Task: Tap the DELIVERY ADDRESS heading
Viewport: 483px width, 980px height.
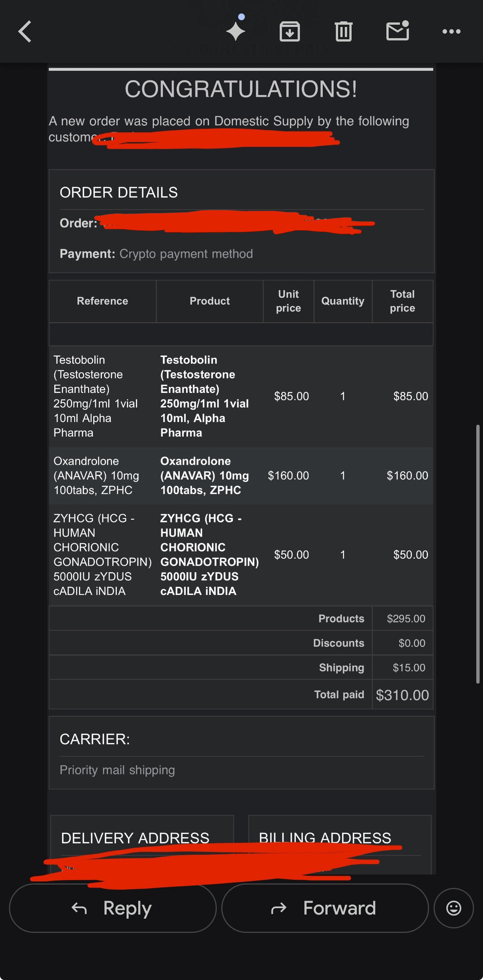Action: click(135, 838)
